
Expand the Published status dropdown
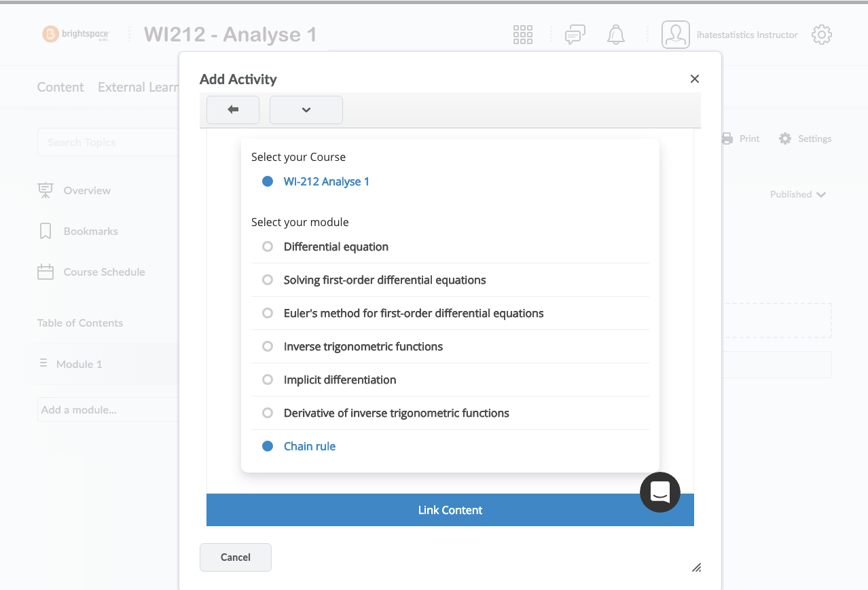(798, 194)
